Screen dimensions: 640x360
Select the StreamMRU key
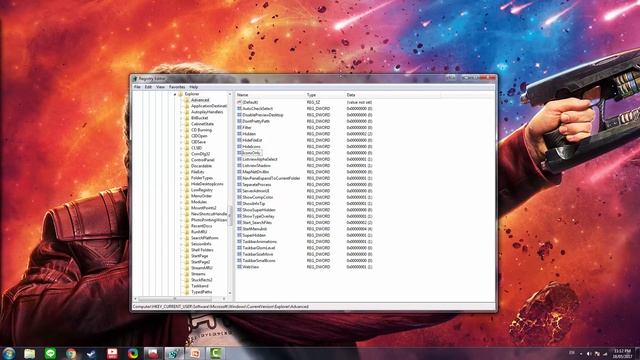202,268
